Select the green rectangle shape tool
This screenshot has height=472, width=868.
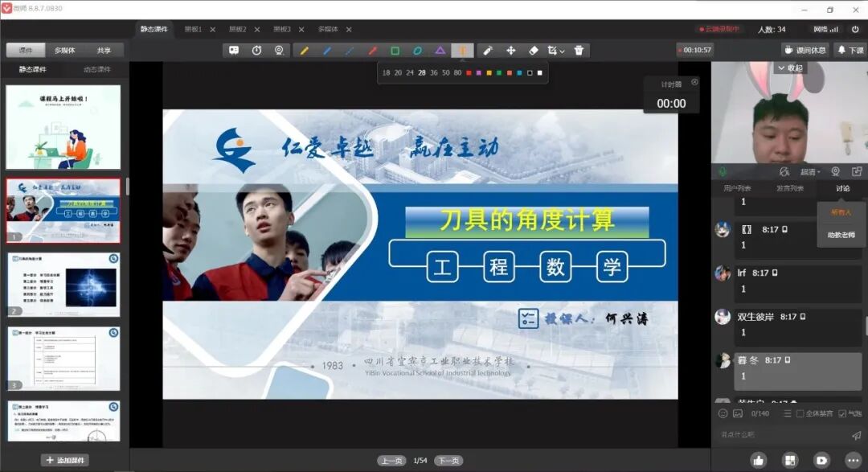[395, 51]
